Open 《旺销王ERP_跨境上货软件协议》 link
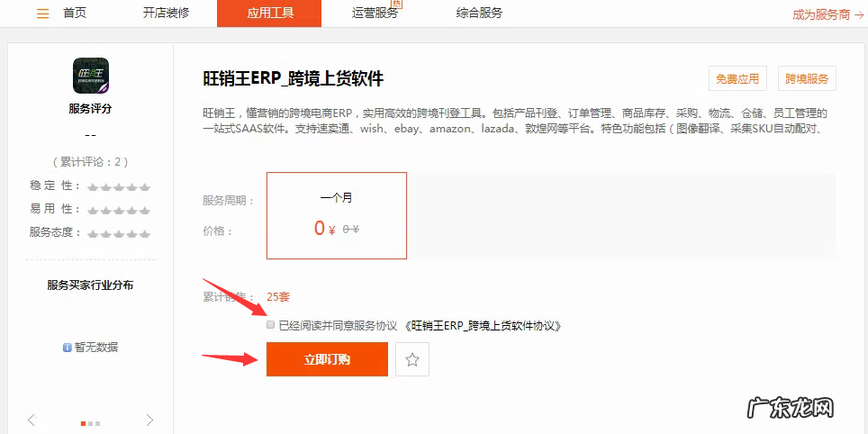This screenshot has width=868, height=434. coord(484,326)
